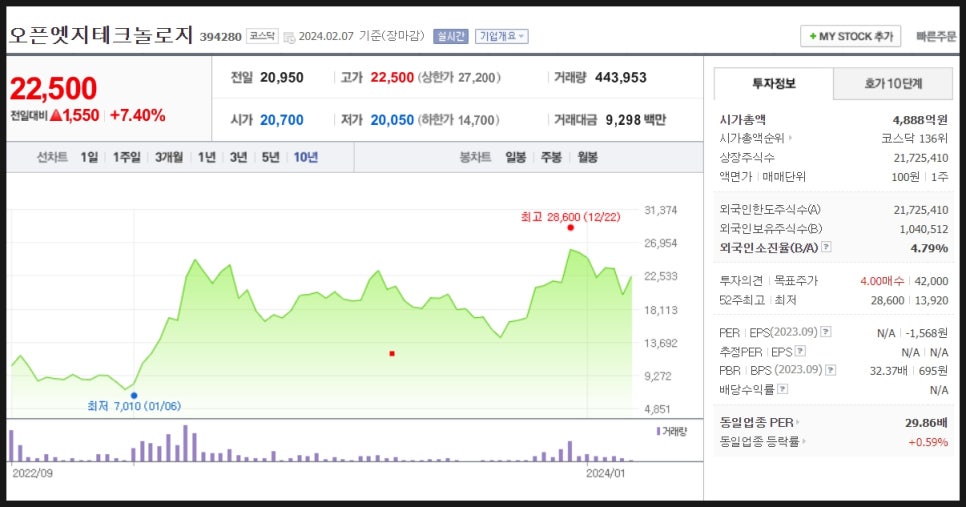Click the 거래량 value 443,953
This screenshot has width=966, height=507.
[x=620, y=78]
